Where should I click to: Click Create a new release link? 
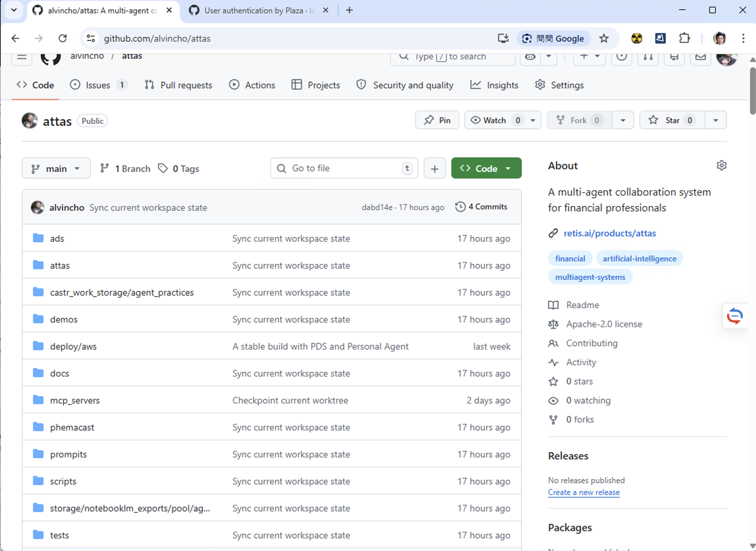pyautogui.click(x=583, y=492)
